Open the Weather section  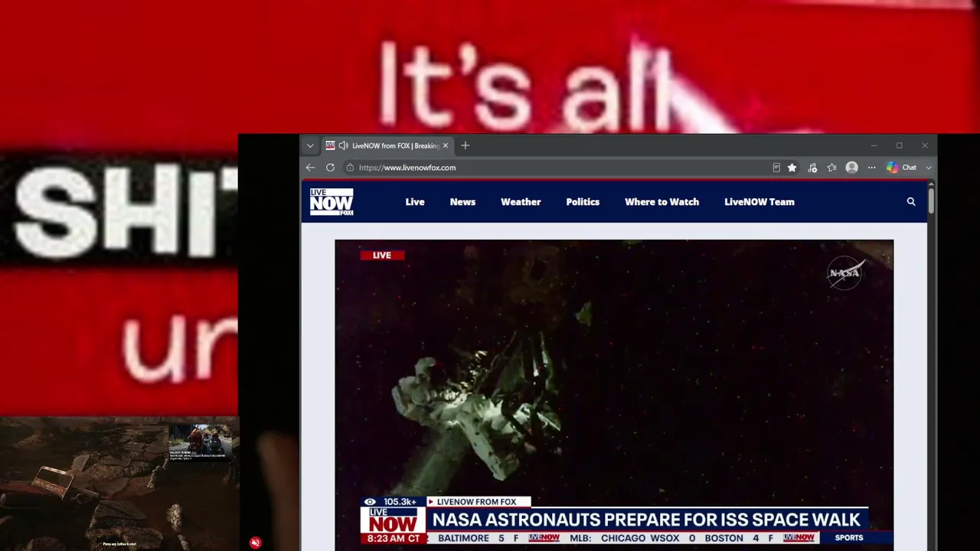521,202
